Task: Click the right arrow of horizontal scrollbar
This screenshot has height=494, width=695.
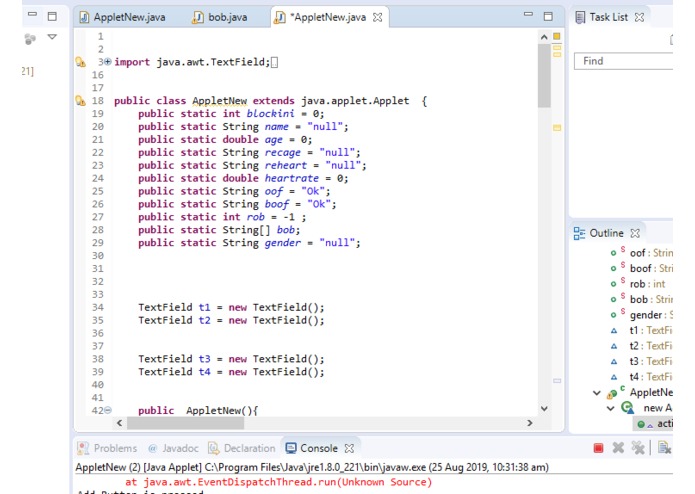Action: click(x=530, y=423)
